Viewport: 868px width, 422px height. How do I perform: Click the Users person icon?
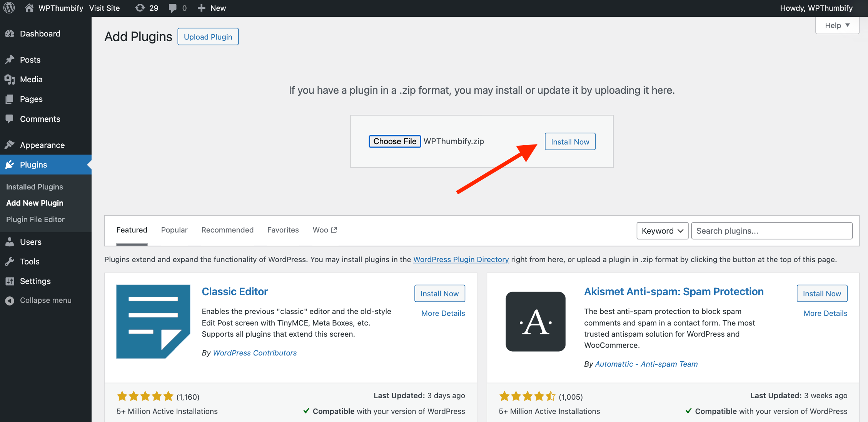(10, 242)
